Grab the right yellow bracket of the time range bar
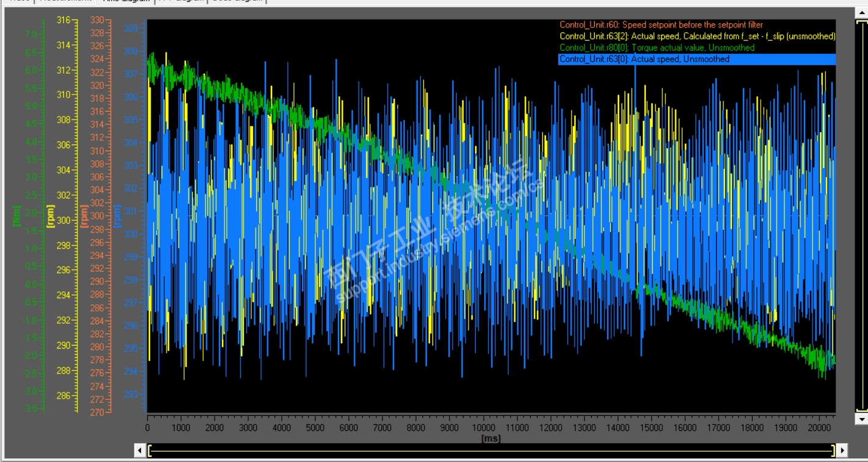Screen dimensions: 868x462 [x=833, y=450]
